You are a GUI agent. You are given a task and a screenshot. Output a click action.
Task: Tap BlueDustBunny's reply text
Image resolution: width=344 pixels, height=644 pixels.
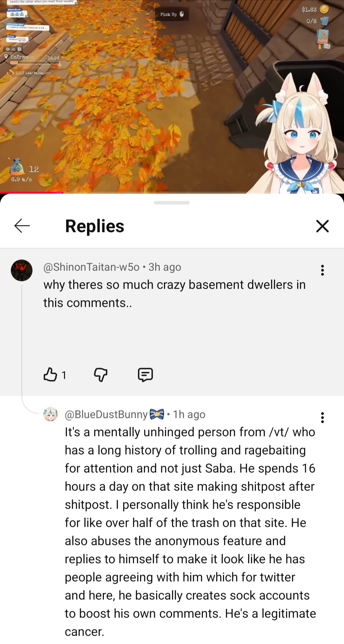[x=190, y=532]
